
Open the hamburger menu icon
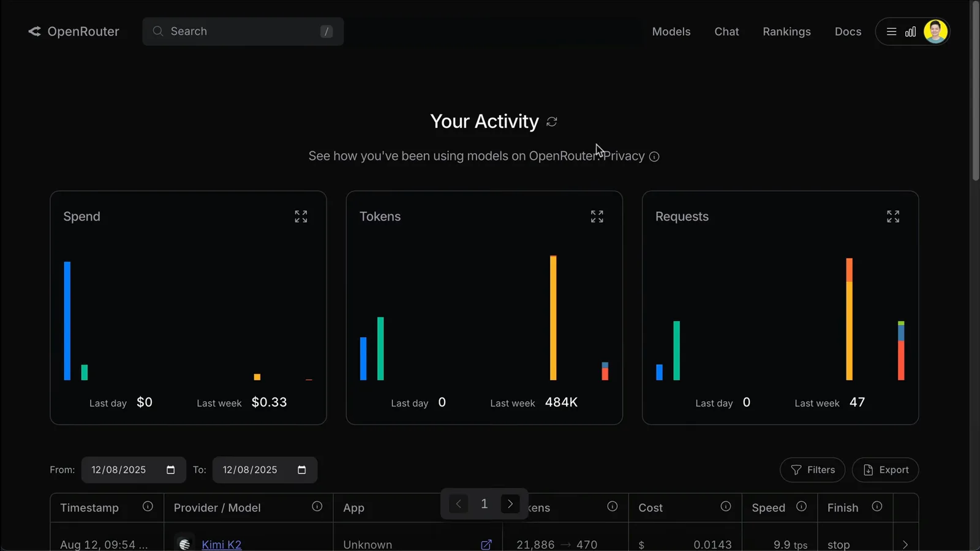pyautogui.click(x=891, y=31)
